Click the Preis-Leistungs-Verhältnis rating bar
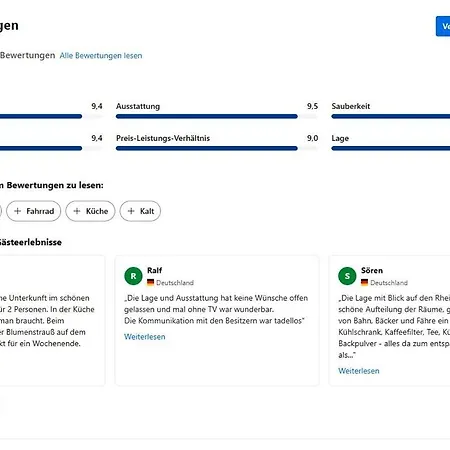Viewport: 450px width, 450px height. tap(217, 148)
